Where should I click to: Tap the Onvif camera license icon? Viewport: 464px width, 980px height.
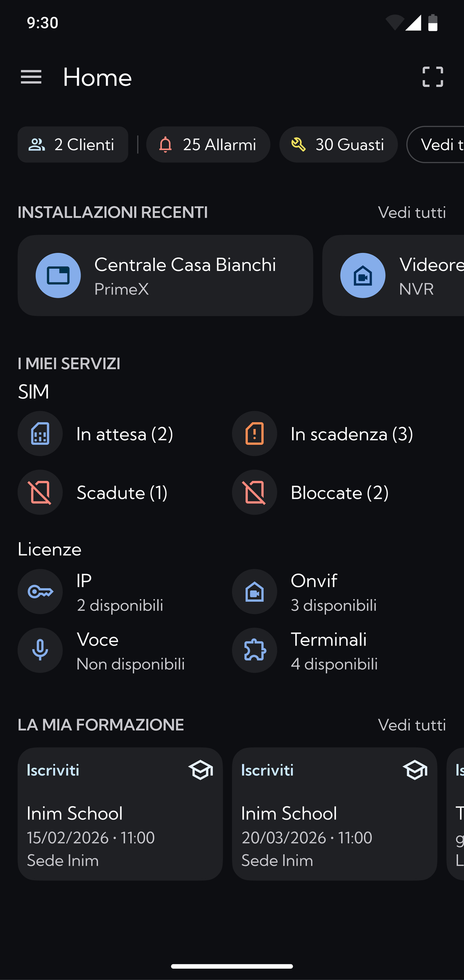pyautogui.click(x=255, y=592)
